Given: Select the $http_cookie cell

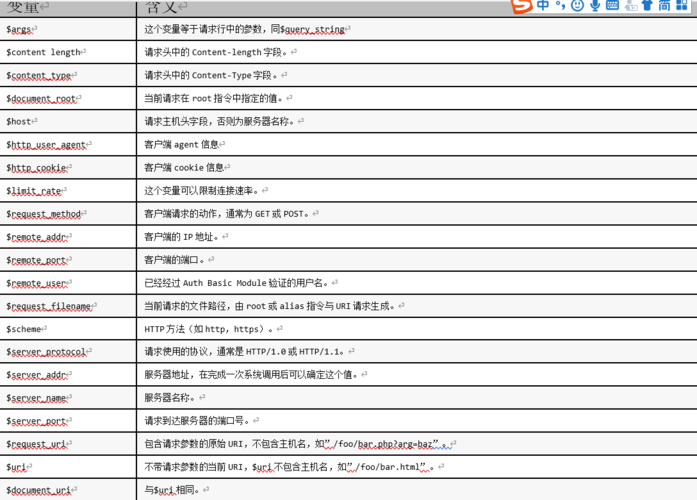Looking at the screenshot, I should click(68, 168).
